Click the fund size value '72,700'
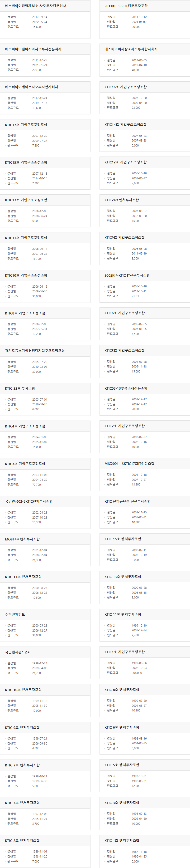This screenshot has width=190, height=868. 36,484
